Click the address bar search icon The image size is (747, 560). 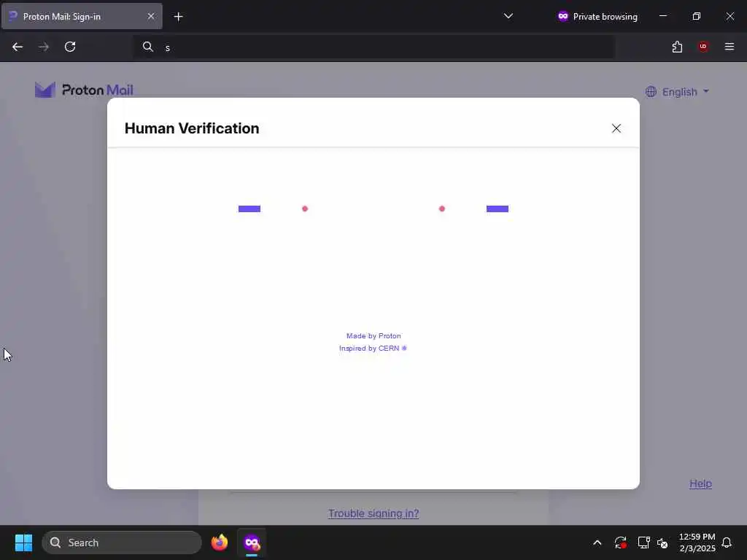(x=147, y=47)
